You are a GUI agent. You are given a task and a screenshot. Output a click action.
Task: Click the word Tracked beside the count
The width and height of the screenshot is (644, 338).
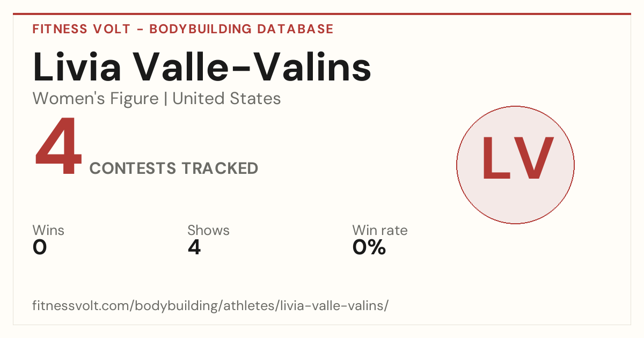219,168
